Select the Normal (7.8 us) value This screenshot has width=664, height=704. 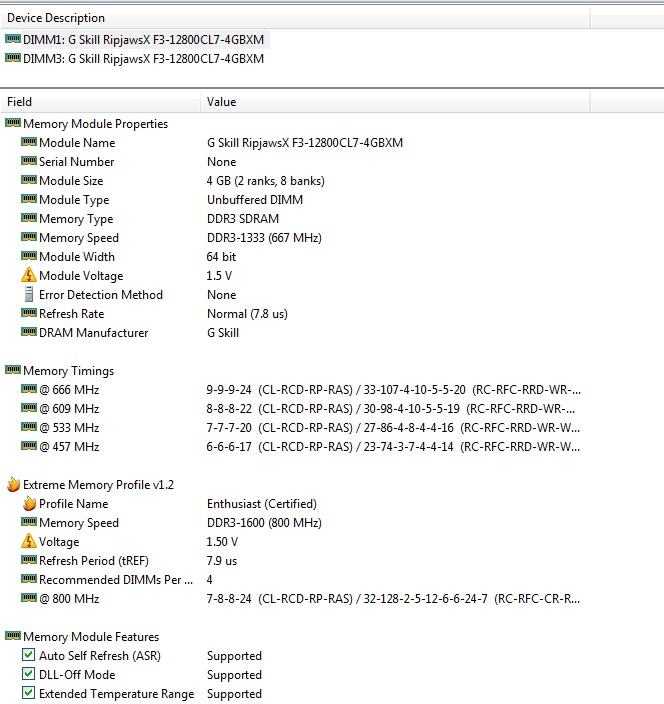(x=247, y=314)
